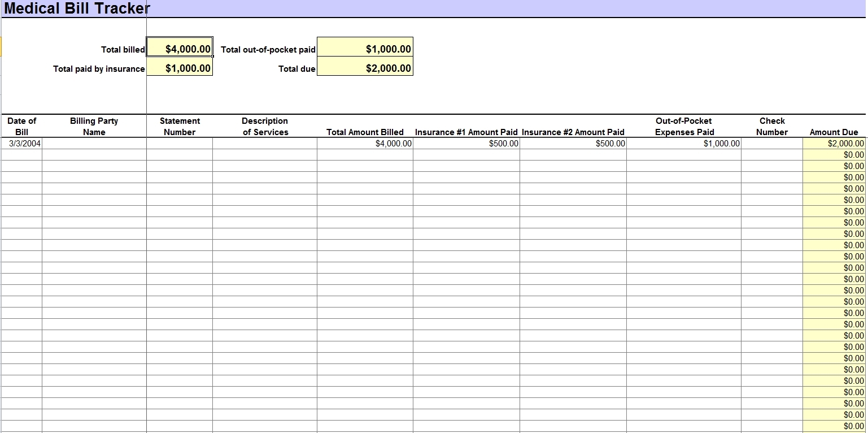Select the Insurance #2 paid $500.00 cell
868x433 pixels.
click(573, 143)
